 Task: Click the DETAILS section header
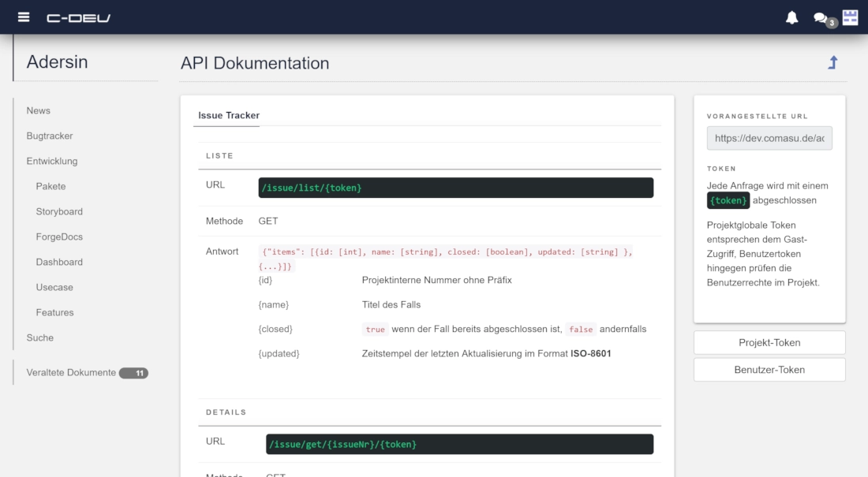click(226, 412)
